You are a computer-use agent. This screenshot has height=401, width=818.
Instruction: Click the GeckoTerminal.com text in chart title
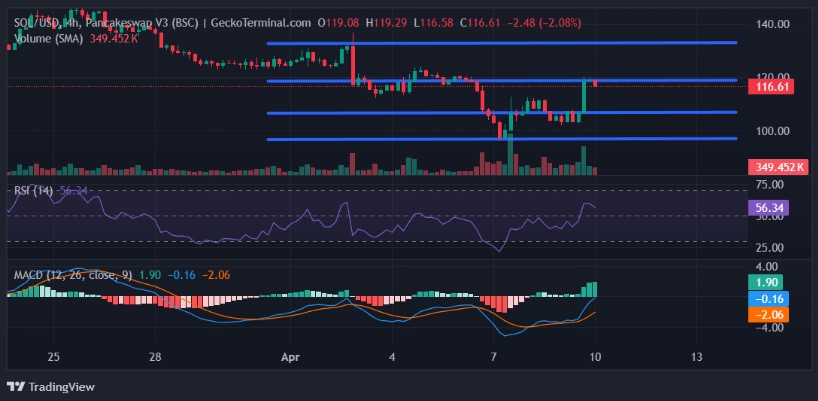pos(259,22)
